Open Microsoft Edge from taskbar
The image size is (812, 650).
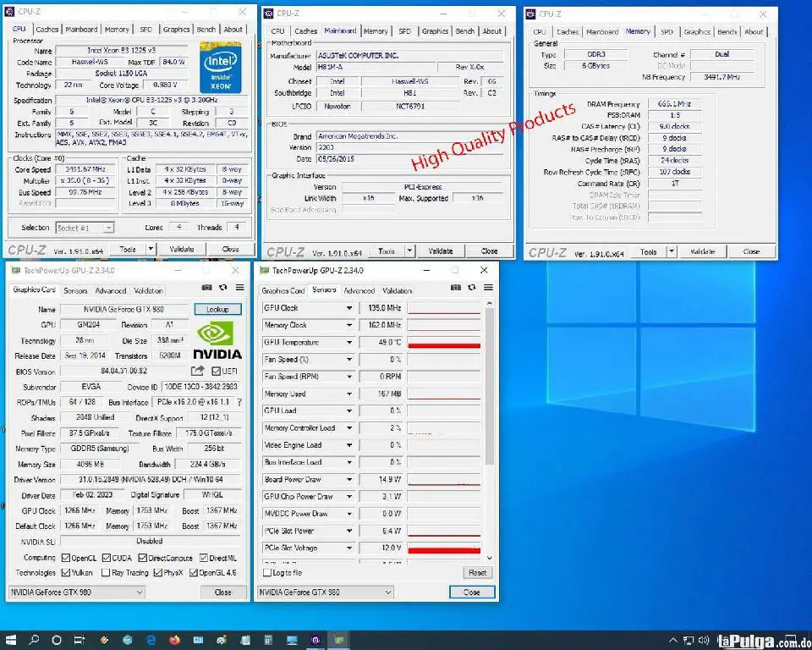[151, 640]
